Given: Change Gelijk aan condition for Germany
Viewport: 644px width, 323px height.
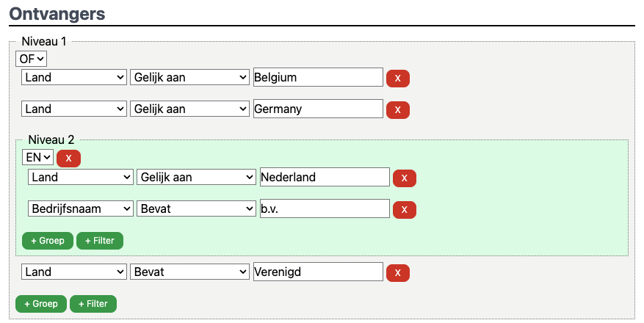Looking at the screenshot, I should tap(189, 109).
